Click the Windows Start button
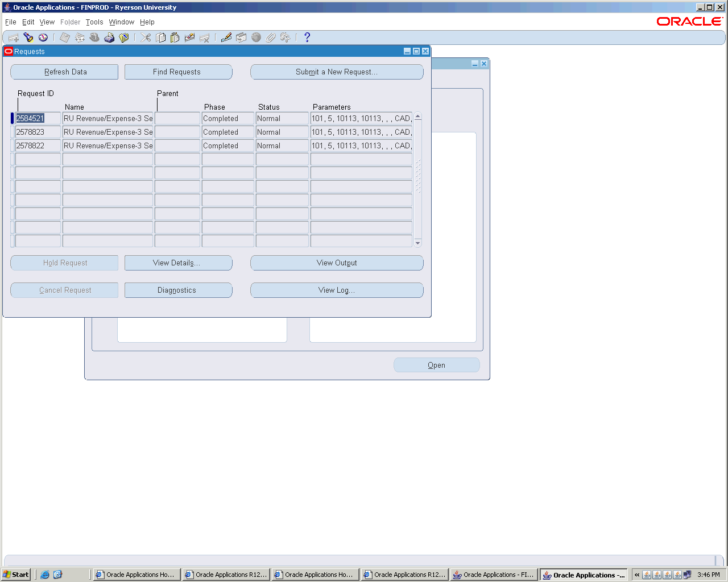This screenshot has width=728, height=582. click(16, 575)
